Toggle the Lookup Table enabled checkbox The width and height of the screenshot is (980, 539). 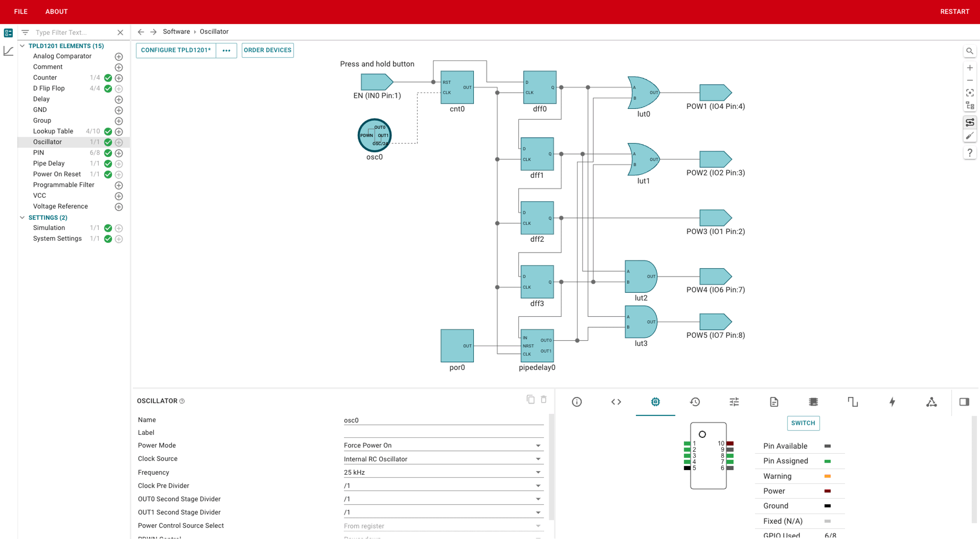pyautogui.click(x=108, y=131)
